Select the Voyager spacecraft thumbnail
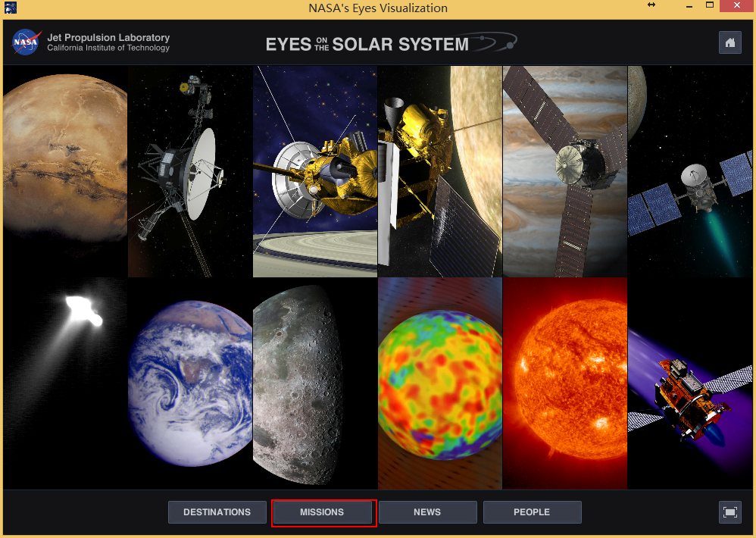 189,170
